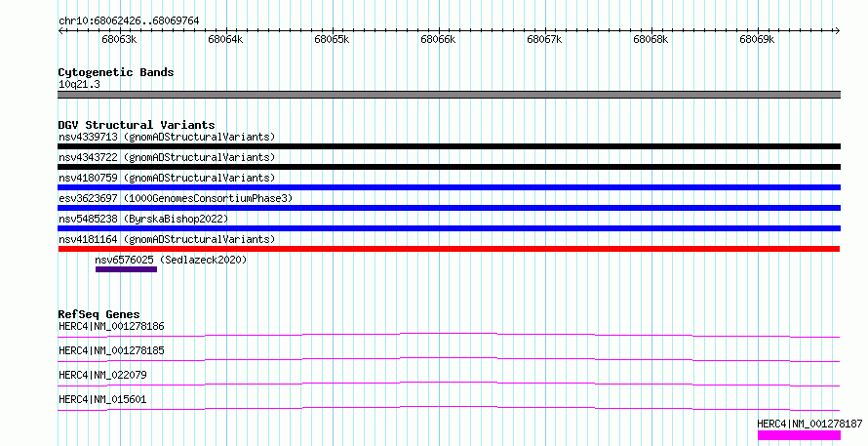
Task: Click the intron line of HERC4|NM_001278185
Action: click(449, 359)
